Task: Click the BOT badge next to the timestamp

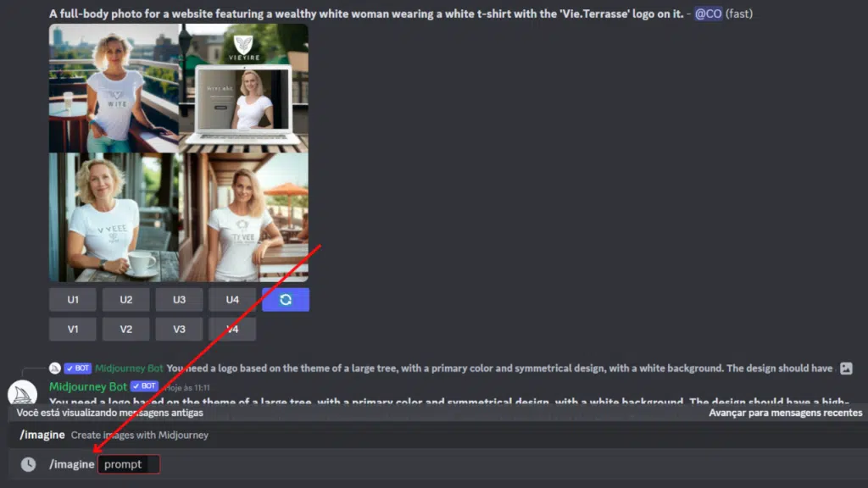Action: (x=143, y=385)
